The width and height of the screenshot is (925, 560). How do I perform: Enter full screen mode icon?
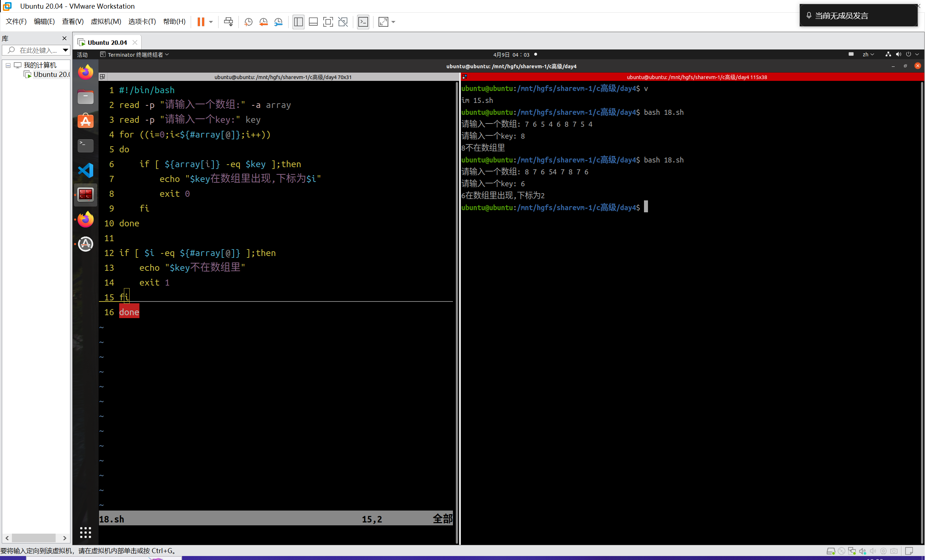click(328, 22)
